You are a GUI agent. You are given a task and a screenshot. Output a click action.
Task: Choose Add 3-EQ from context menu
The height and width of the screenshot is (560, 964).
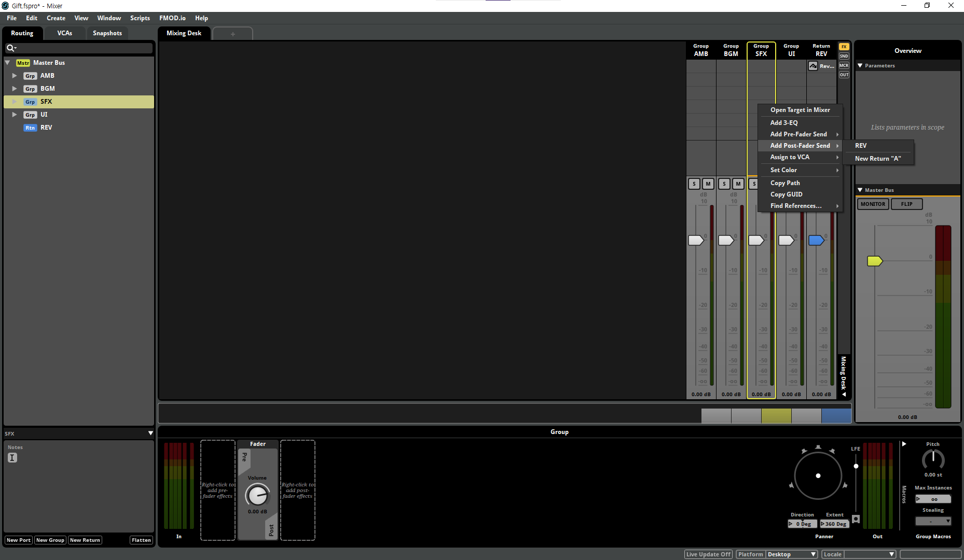pyautogui.click(x=799, y=123)
